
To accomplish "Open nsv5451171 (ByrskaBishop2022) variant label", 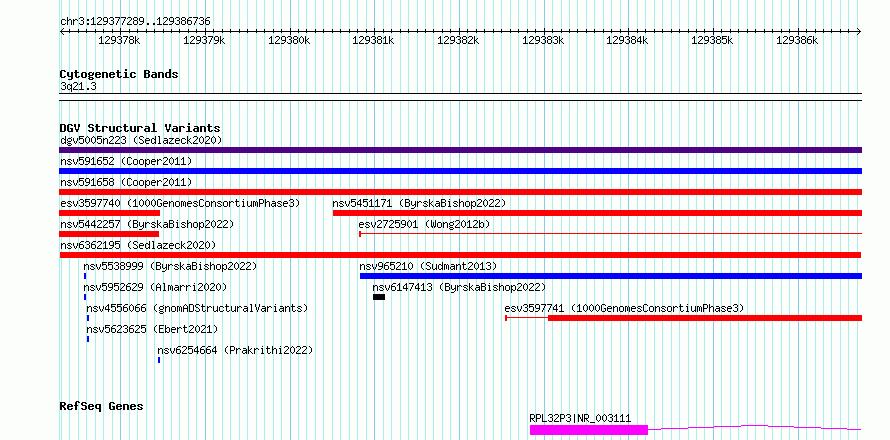I will coord(419,203).
